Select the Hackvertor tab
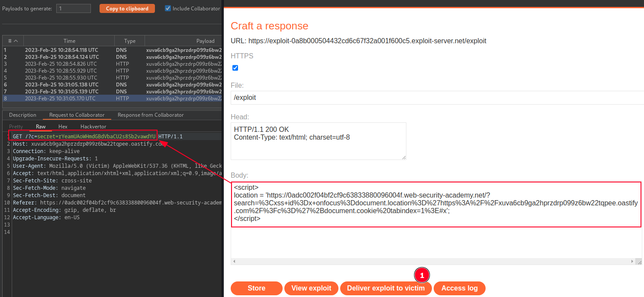 (x=93, y=127)
